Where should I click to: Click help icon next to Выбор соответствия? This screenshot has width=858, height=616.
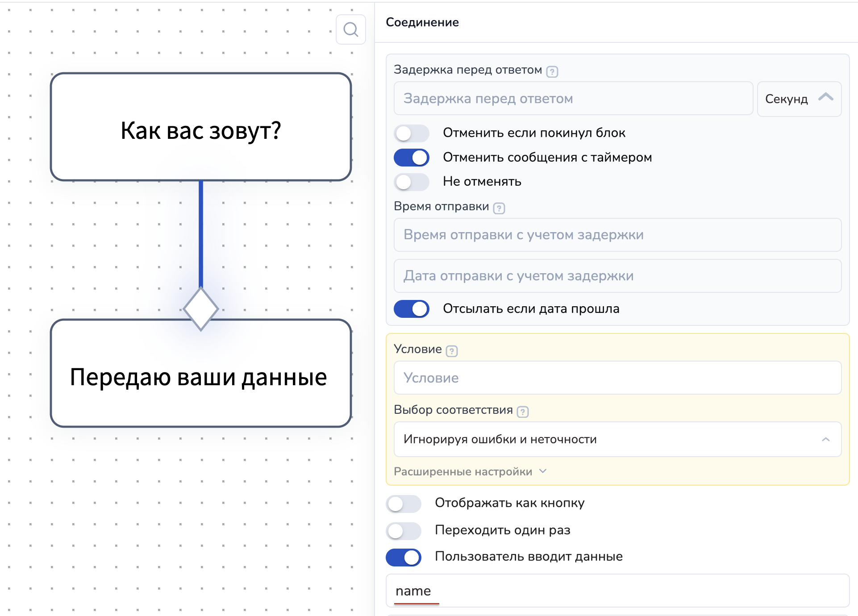pos(523,412)
